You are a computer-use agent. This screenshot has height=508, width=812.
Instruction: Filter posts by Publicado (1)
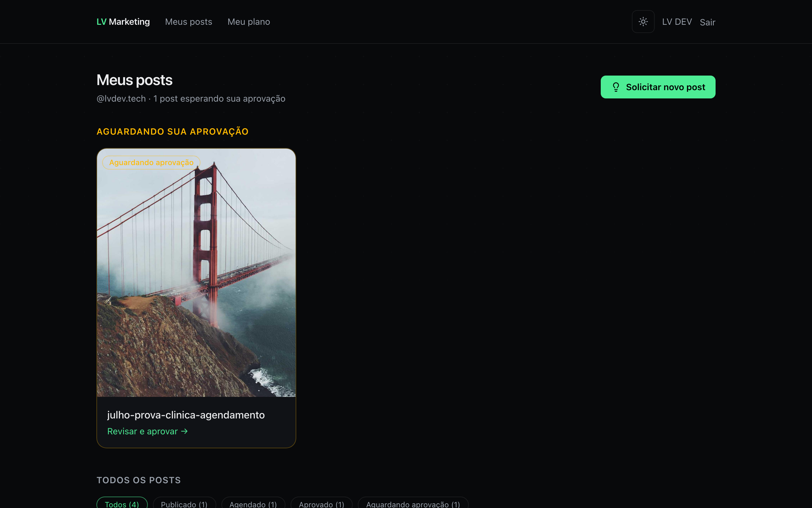[x=184, y=504]
